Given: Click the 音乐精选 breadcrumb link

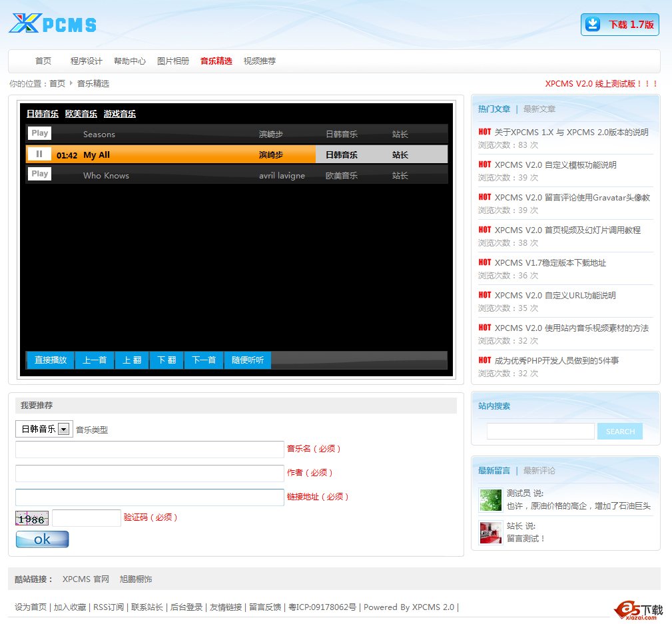Looking at the screenshot, I should (x=93, y=83).
